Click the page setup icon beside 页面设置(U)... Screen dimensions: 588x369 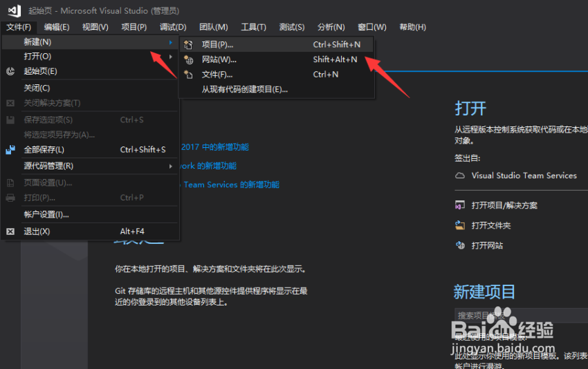point(10,183)
